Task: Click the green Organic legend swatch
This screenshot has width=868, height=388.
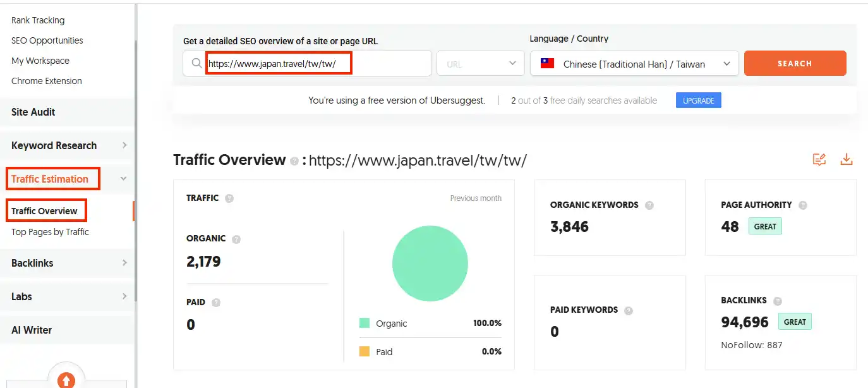Action: [365, 324]
